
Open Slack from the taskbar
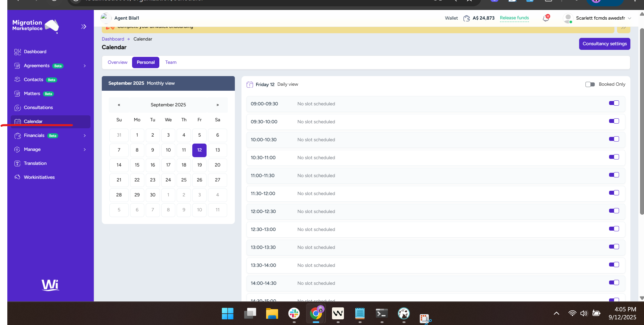click(294, 313)
